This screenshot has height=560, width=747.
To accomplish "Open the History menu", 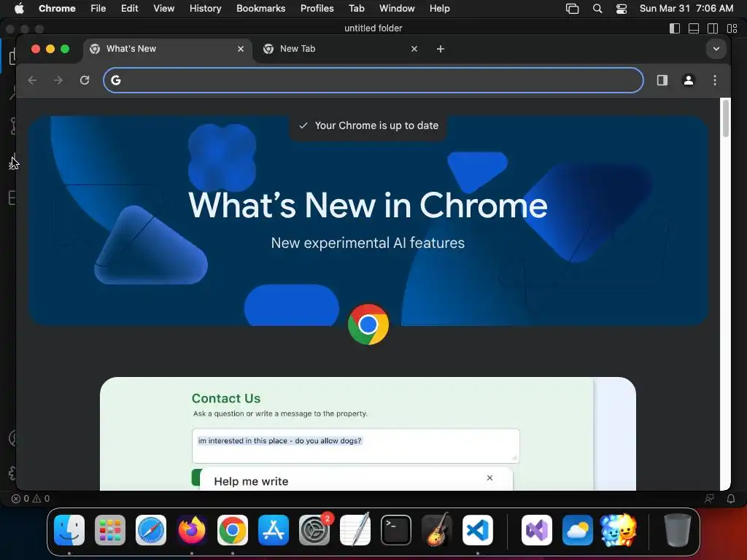I will pyautogui.click(x=205, y=8).
